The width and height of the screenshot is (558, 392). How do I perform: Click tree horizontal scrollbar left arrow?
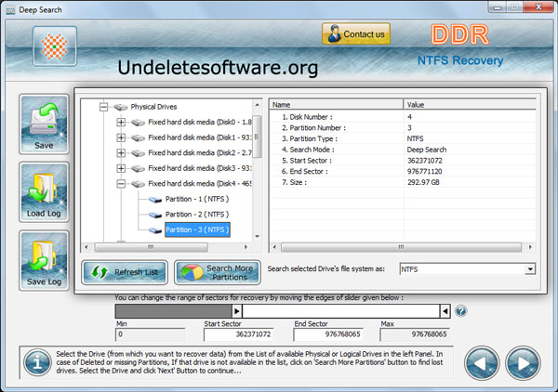pyautogui.click(x=86, y=247)
